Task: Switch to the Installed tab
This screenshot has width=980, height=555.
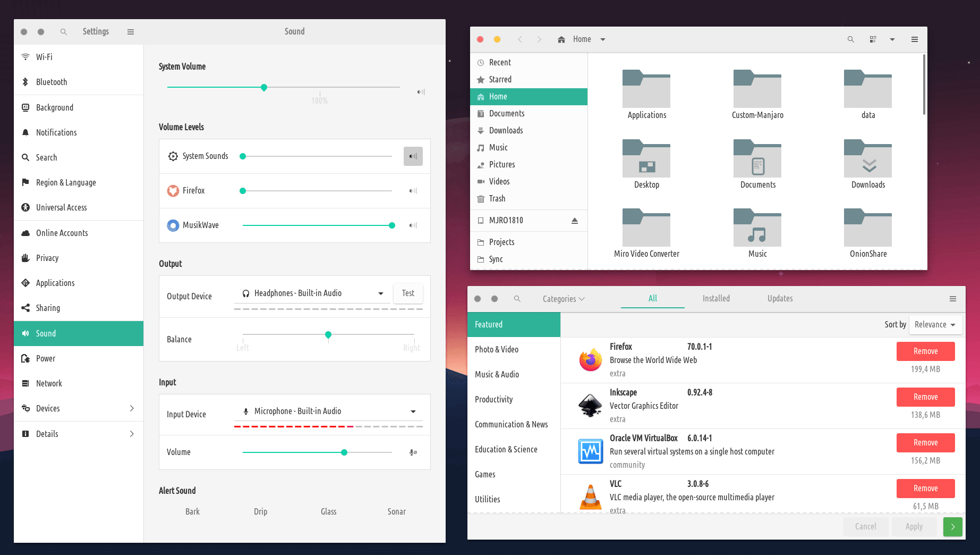Action: 715,299
